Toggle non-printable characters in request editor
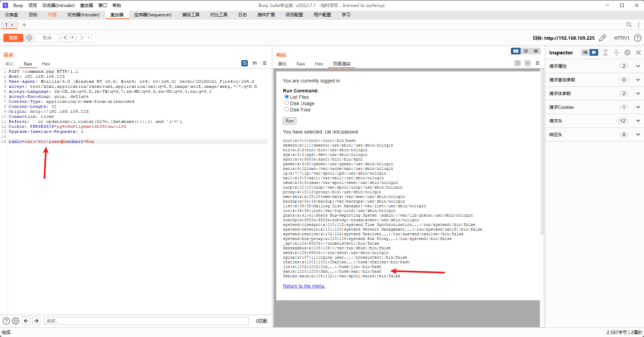This screenshot has width=644, height=337. coord(255,63)
